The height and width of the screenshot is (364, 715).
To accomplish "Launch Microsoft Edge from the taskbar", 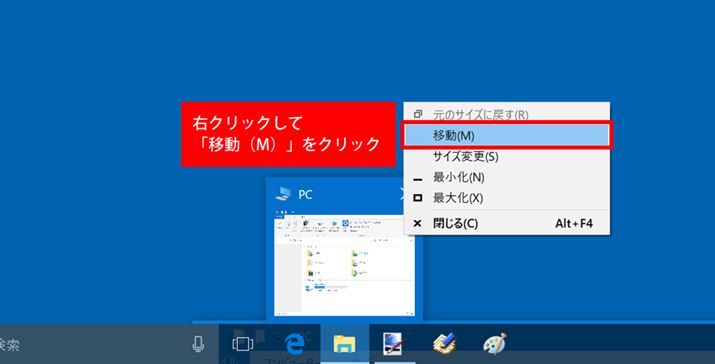I will click(295, 344).
